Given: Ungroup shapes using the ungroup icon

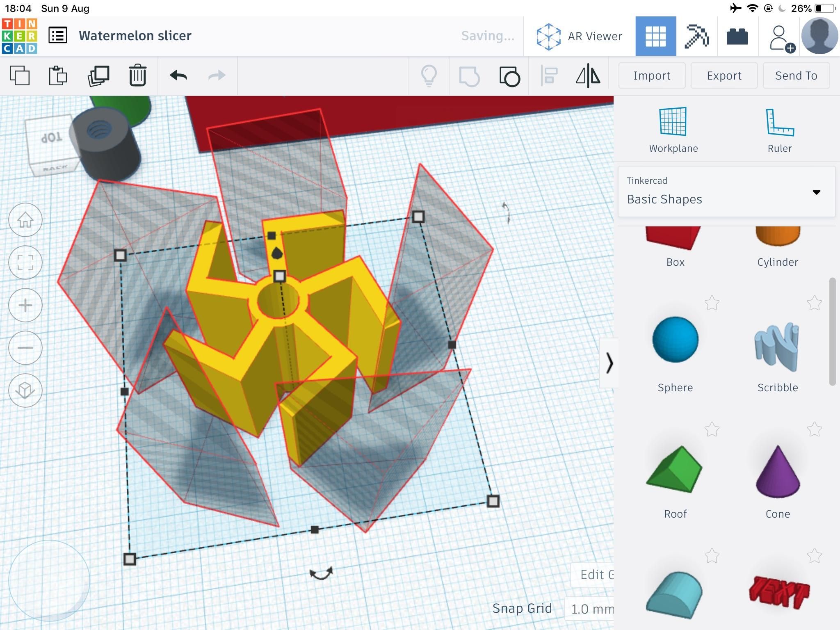Looking at the screenshot, I should (x=509, y=76).
